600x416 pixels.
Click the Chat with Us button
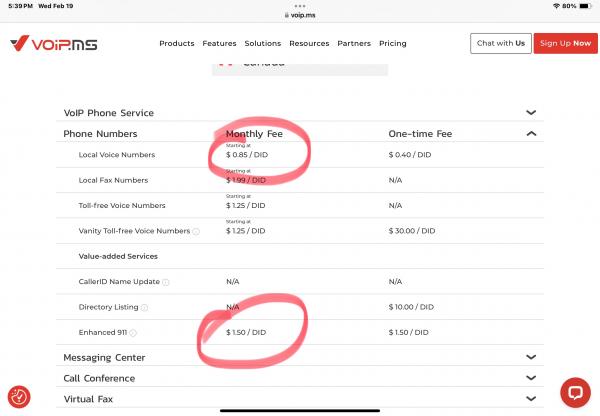point(501,44)
